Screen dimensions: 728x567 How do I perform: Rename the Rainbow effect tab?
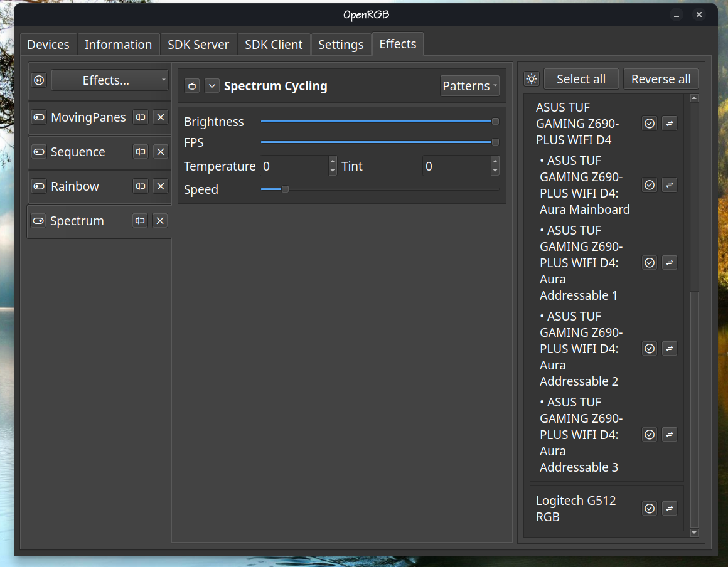point(140,186)
